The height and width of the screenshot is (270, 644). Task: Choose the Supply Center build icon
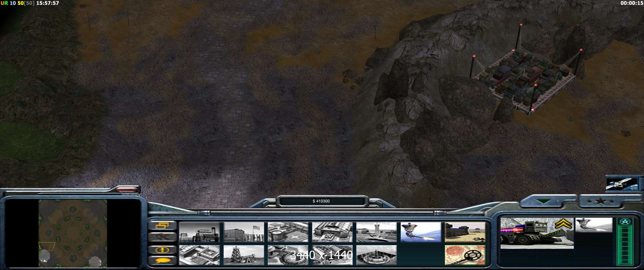[288, 232]
